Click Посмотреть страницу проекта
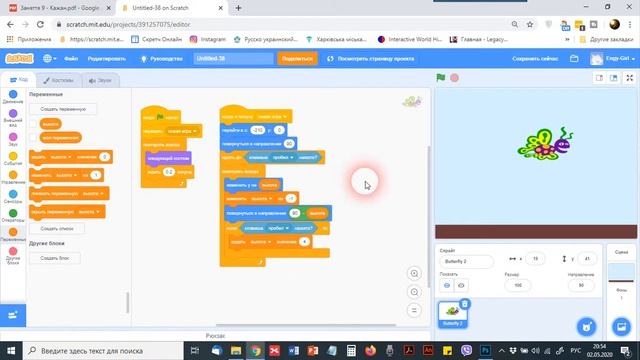The height and width of the screenshot is (360, 640). click(371, 58)
